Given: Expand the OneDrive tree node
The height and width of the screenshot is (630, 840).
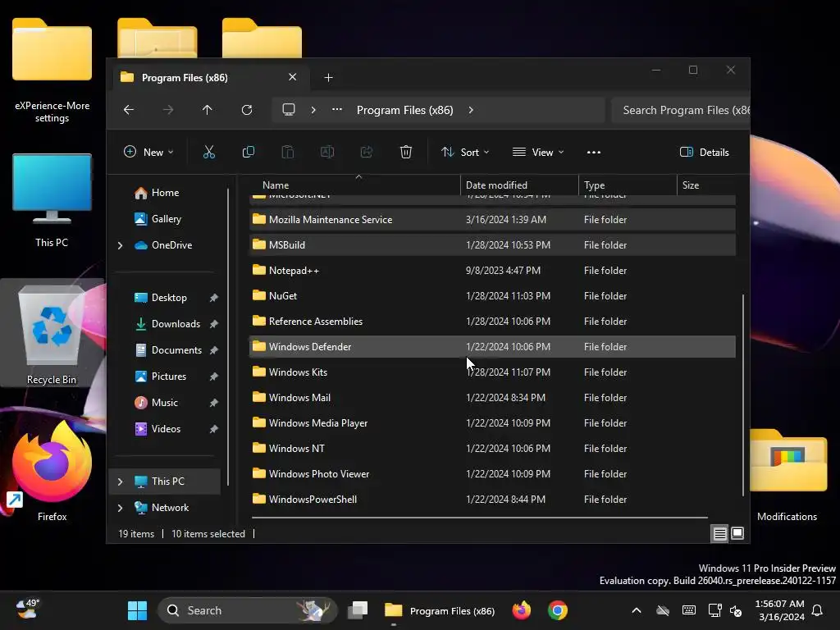Looking at the screenshot, I should point(120,245).
